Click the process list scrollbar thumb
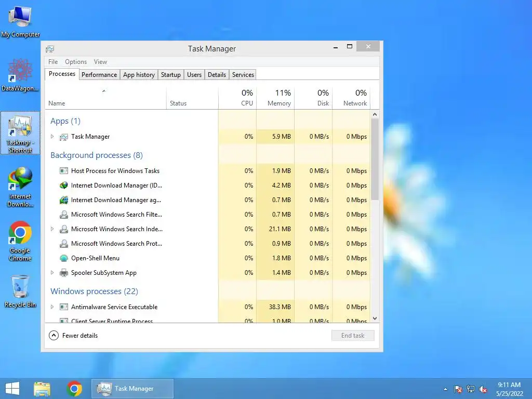 coord(375,159)
